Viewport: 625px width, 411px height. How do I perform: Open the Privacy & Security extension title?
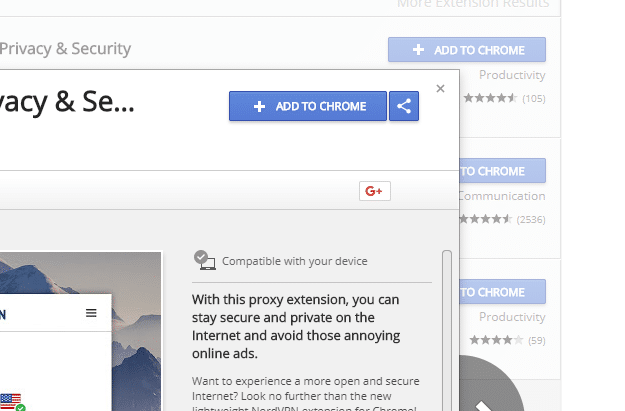(65, 49)
